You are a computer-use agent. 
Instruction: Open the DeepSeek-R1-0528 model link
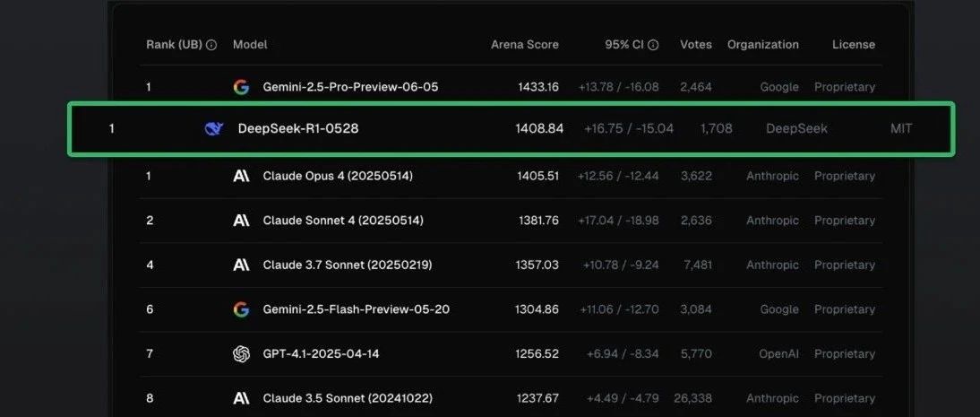298,129
